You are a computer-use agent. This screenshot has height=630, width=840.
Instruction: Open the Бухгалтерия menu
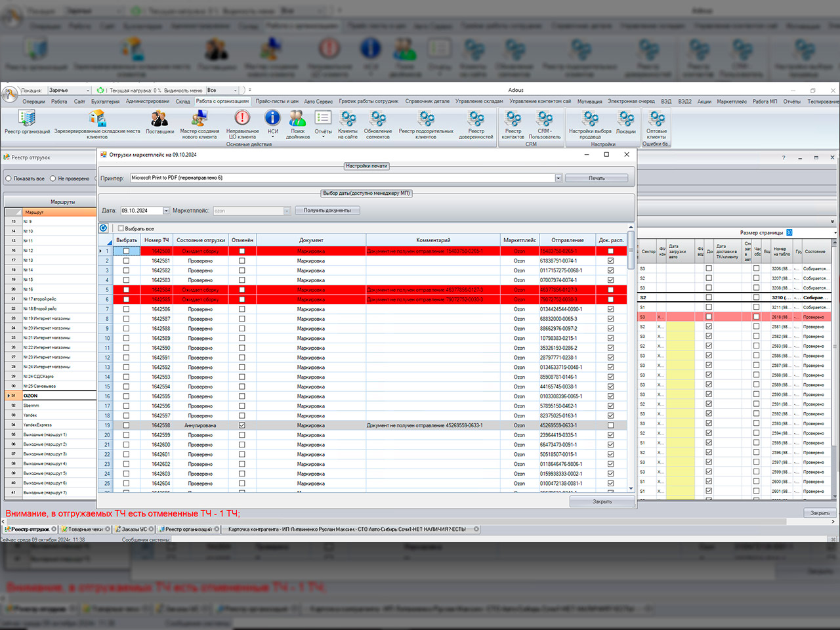tap(105, 102)
